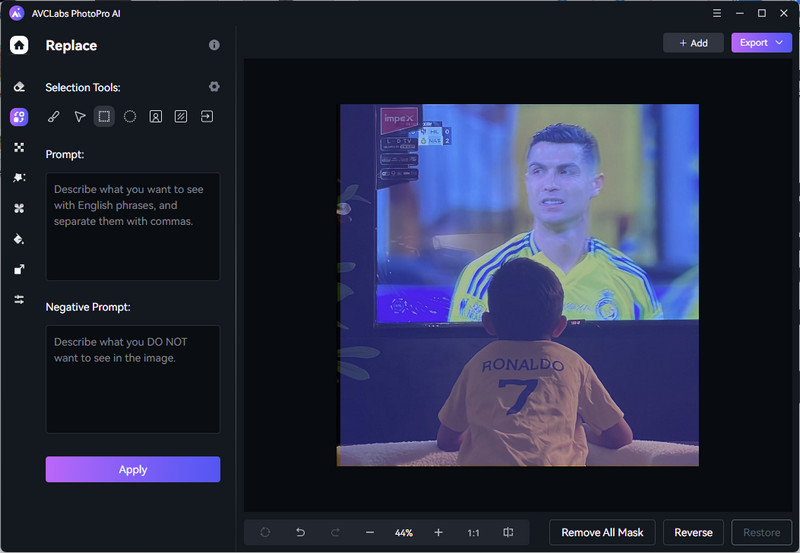Click the 44% zoom value
The image size is (800, 553).
[x=404, y=533]
